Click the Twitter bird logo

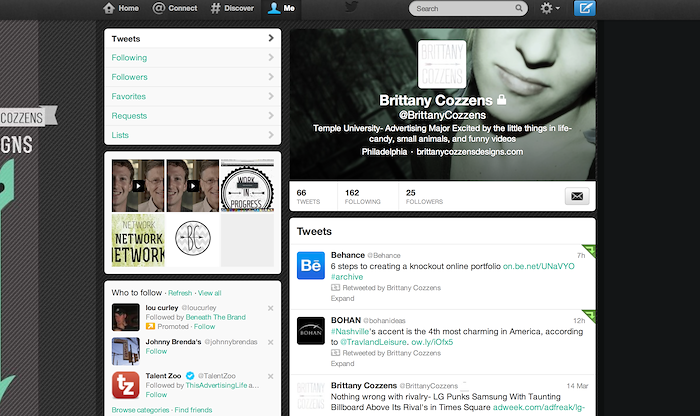coord(352,8)
